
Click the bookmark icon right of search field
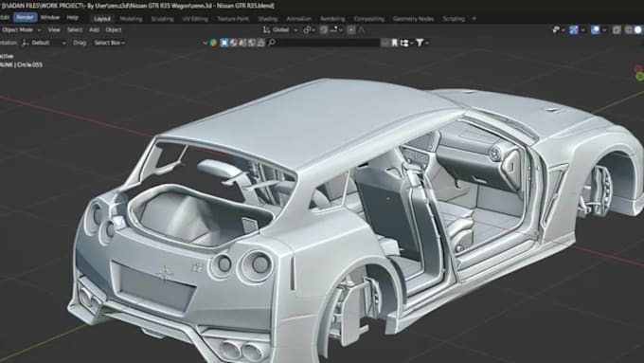tap(395, 43)
